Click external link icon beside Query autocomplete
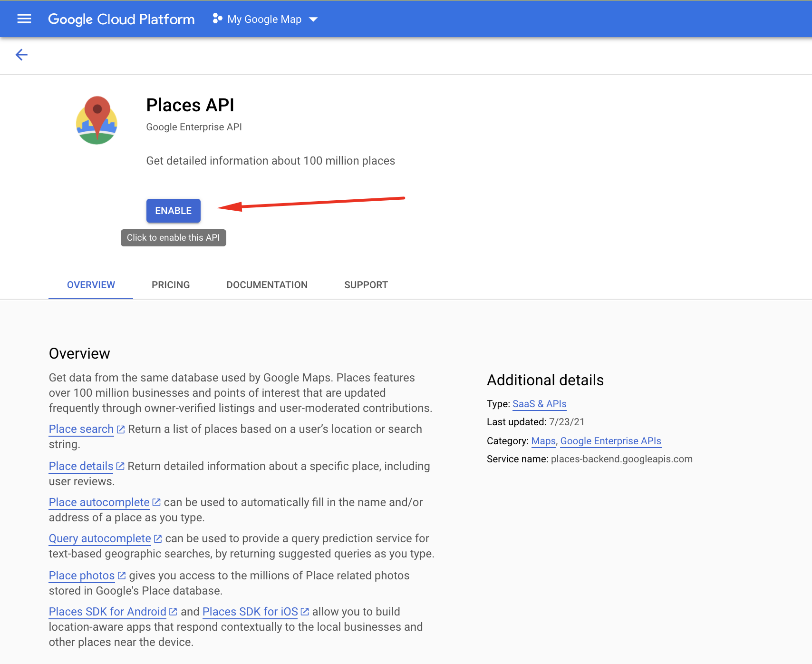Screen dimensions: 812x664 point(158,539)
